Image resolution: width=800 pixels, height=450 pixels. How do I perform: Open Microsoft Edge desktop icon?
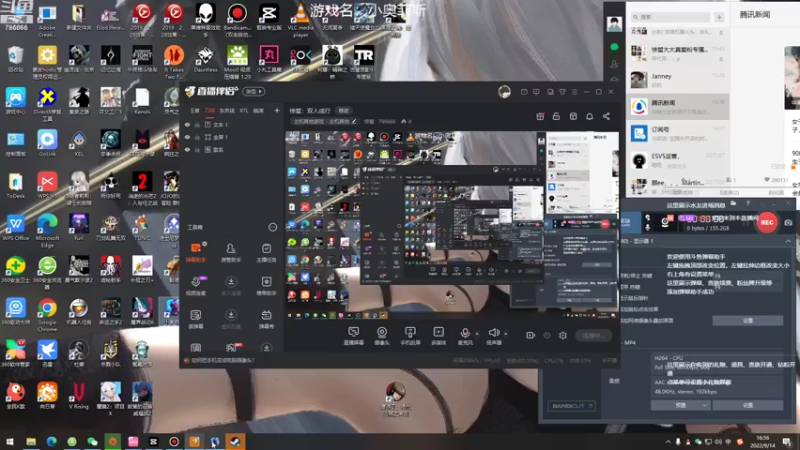tap(47, 231)
